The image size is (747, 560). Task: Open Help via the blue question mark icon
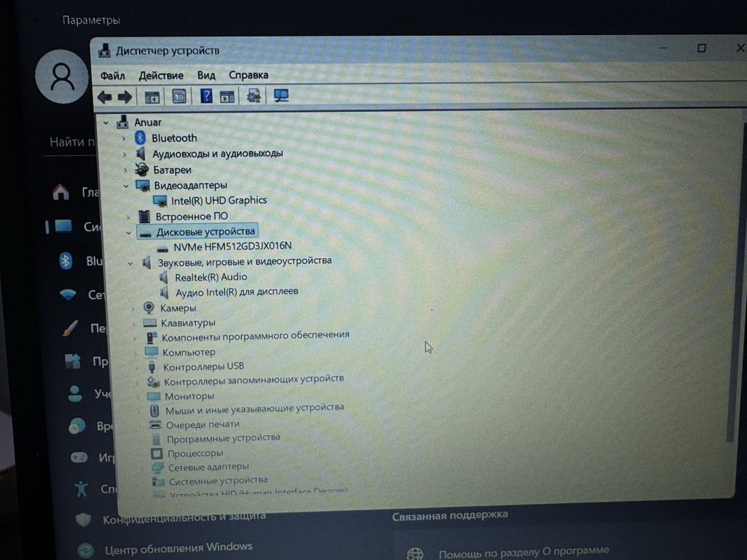point(206,96)
